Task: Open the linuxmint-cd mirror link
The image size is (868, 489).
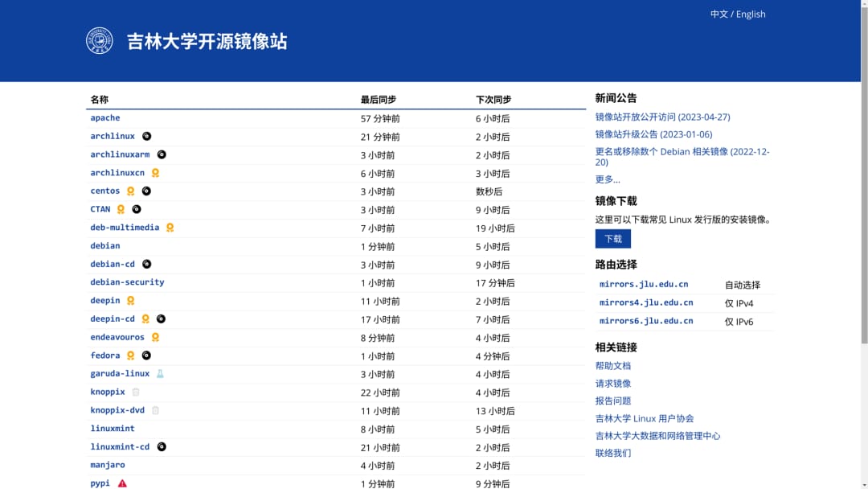Action: coord(120,447)
